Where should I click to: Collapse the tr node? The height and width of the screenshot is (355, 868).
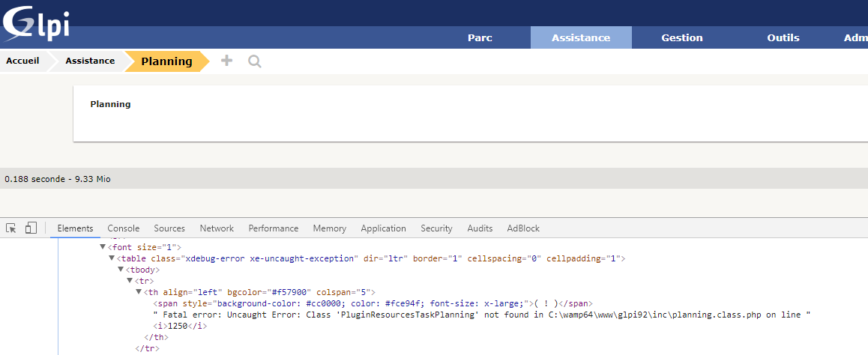tap(130, 281)
